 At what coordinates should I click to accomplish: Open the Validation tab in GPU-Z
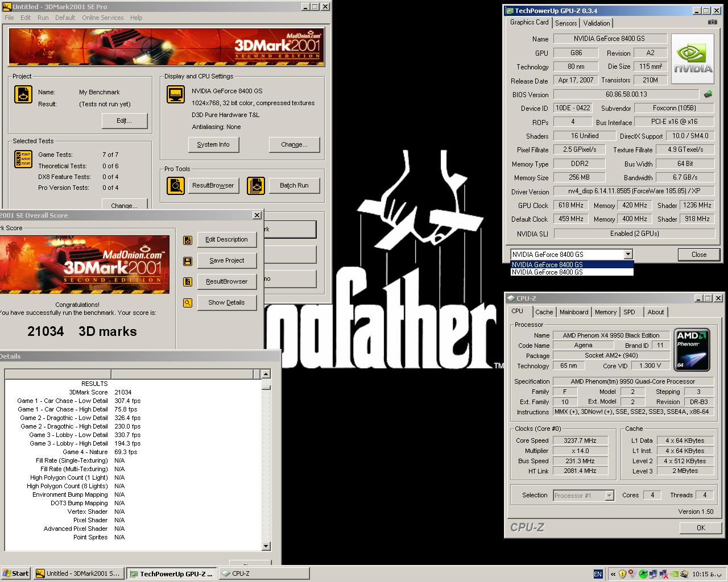(x=597, y=23)
